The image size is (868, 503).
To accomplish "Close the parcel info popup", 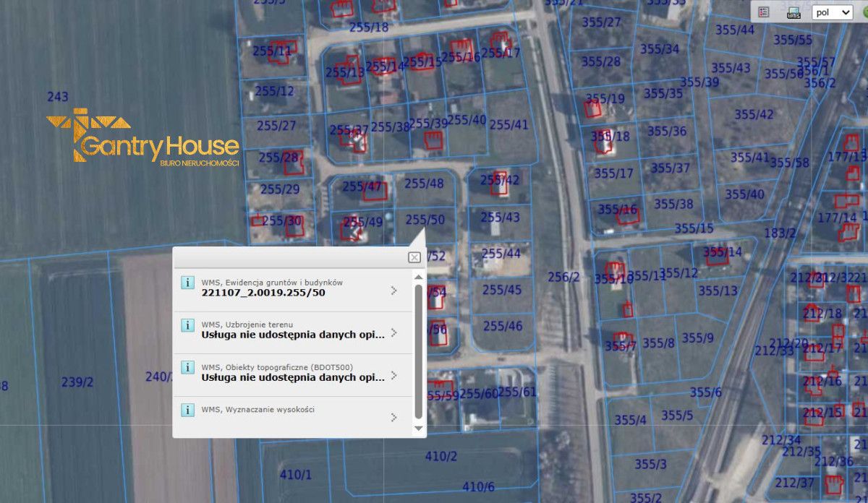I will pyautogui.click(x=414, y=257).
